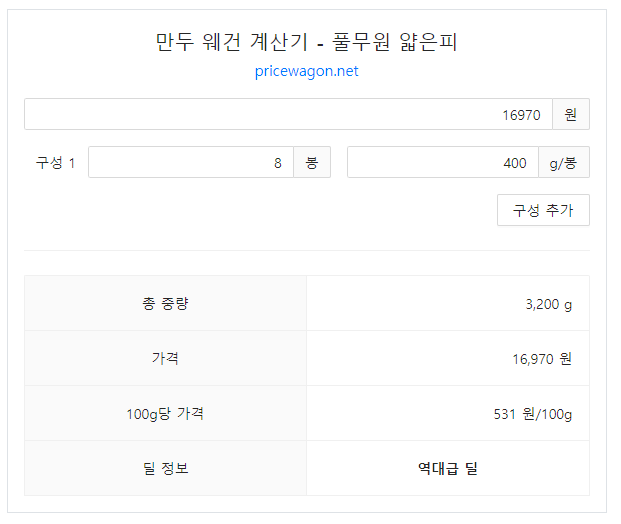Focus the weight field showing 400
The image size is (621, 524).
coord(443,162)
